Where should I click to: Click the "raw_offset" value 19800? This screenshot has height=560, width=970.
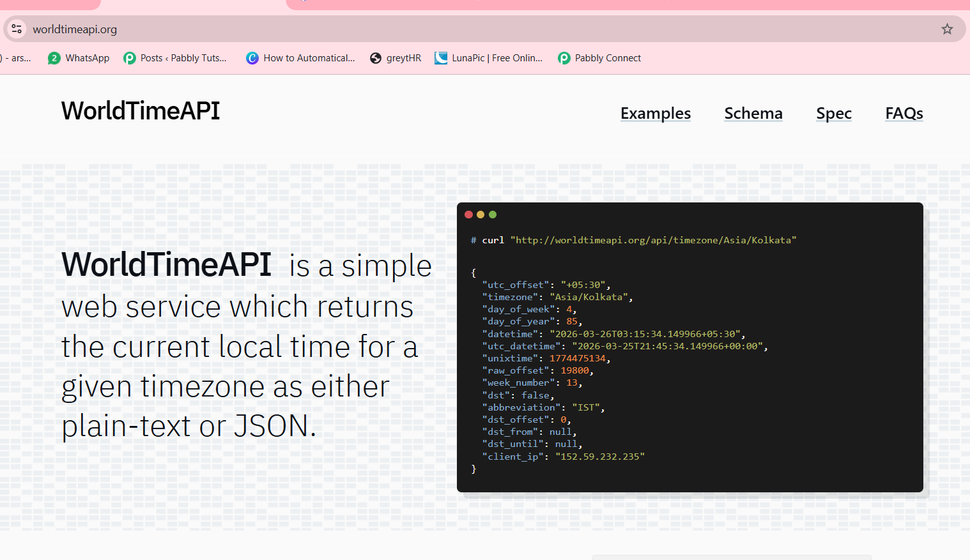[575, 370]
